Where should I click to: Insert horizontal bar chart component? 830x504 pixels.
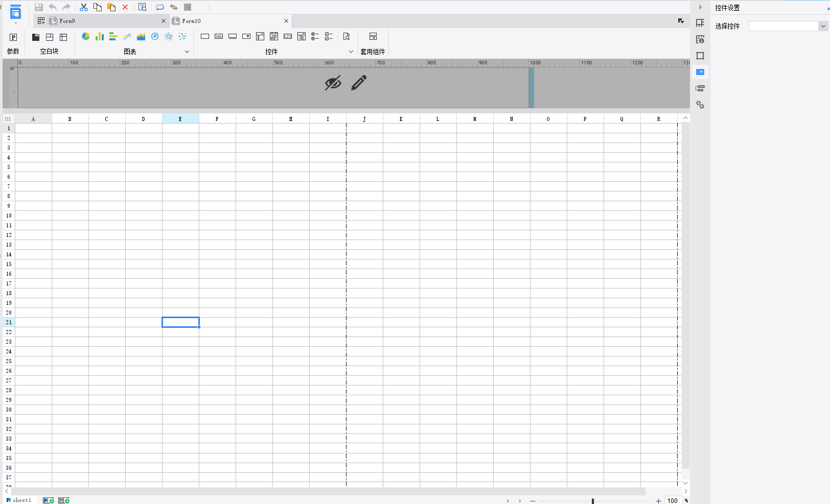tap(113, 36)
